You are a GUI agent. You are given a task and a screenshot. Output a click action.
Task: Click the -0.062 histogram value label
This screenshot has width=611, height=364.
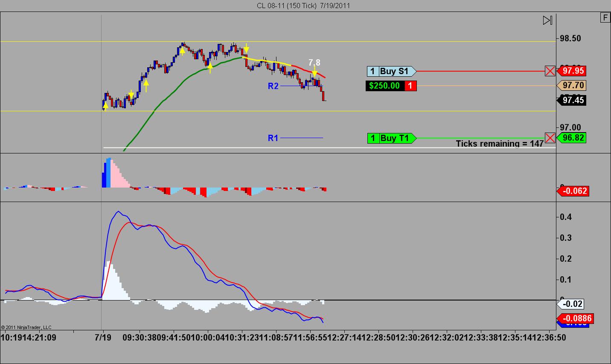click(573, 191)
